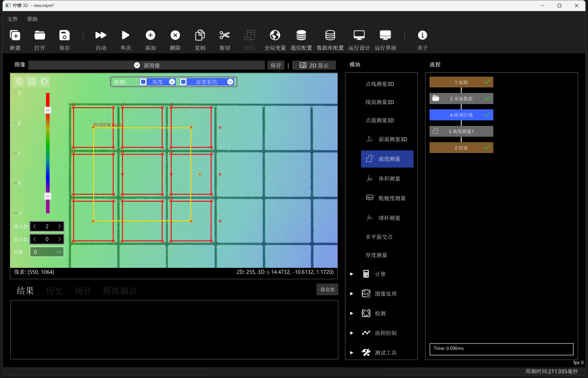The image size is (588, 378).
Task: Start automatic run with the 自动 icon
Action: click(101, 35)
